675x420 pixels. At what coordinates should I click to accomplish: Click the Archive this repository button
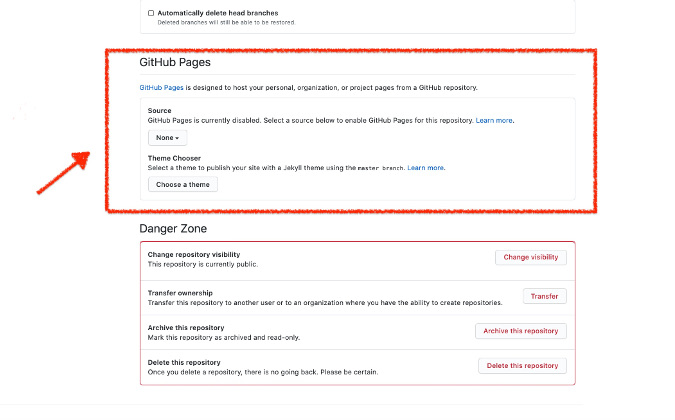pyautogui.click(x=521, y=331)
